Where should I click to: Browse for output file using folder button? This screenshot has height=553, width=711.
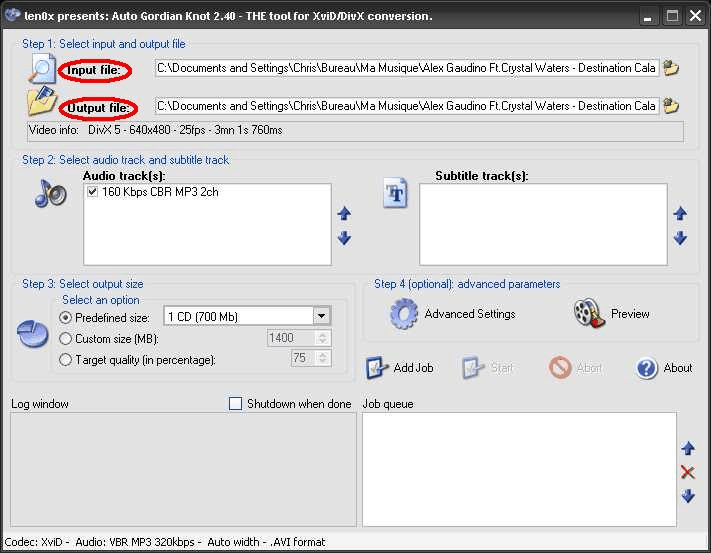pos(671,106)
